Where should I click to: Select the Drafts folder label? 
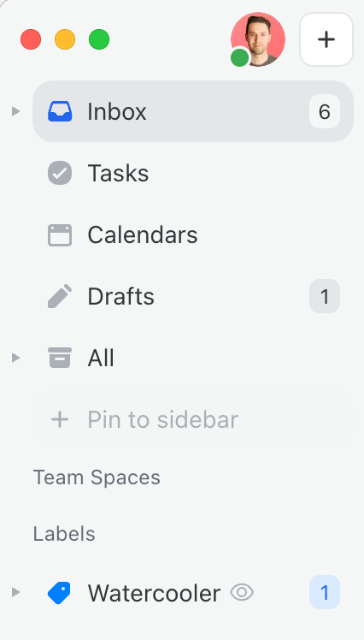tap(120, 296)
